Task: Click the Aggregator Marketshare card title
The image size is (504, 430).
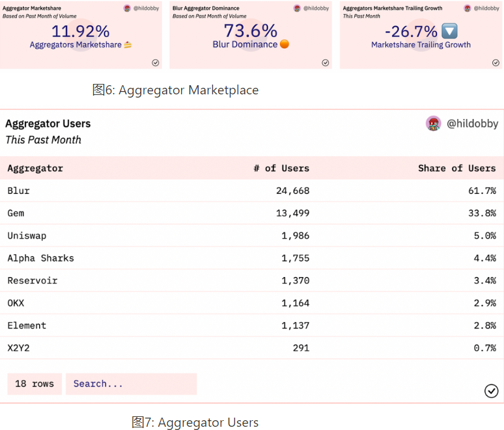Action: (32, 8)
